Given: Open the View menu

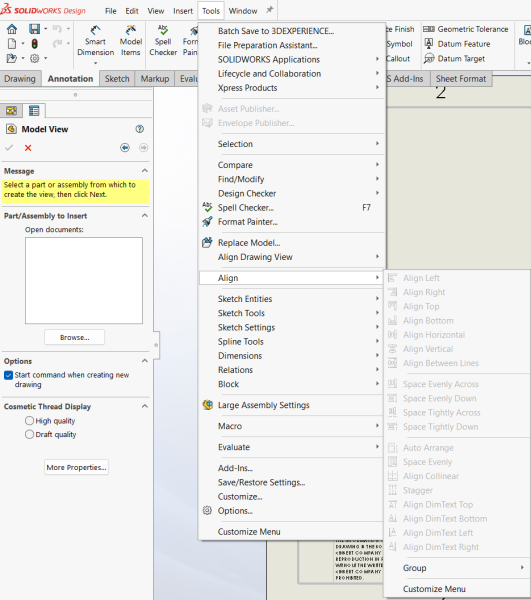Looking at the screenshot, I should pyautogui.click(x=156, y=11).
